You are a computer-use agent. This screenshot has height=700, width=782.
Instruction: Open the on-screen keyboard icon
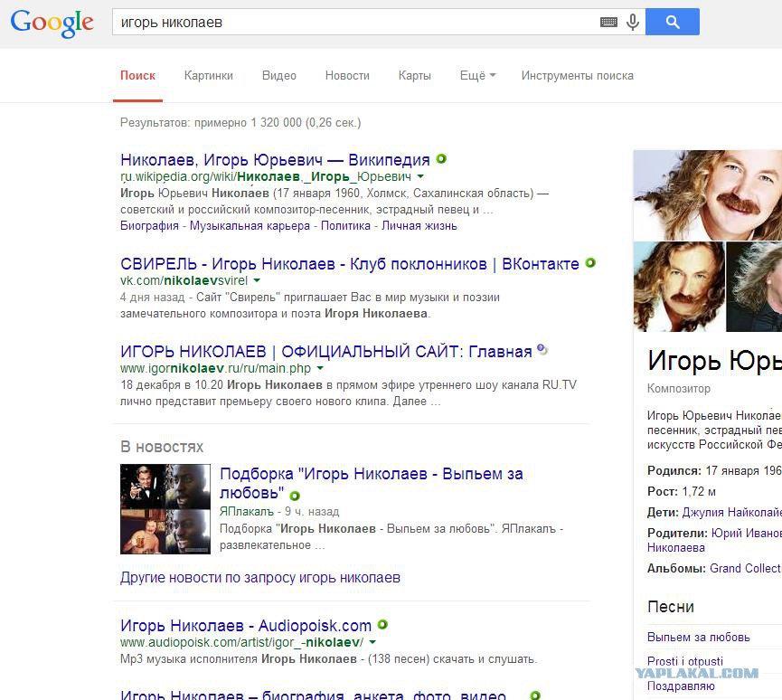608,22
